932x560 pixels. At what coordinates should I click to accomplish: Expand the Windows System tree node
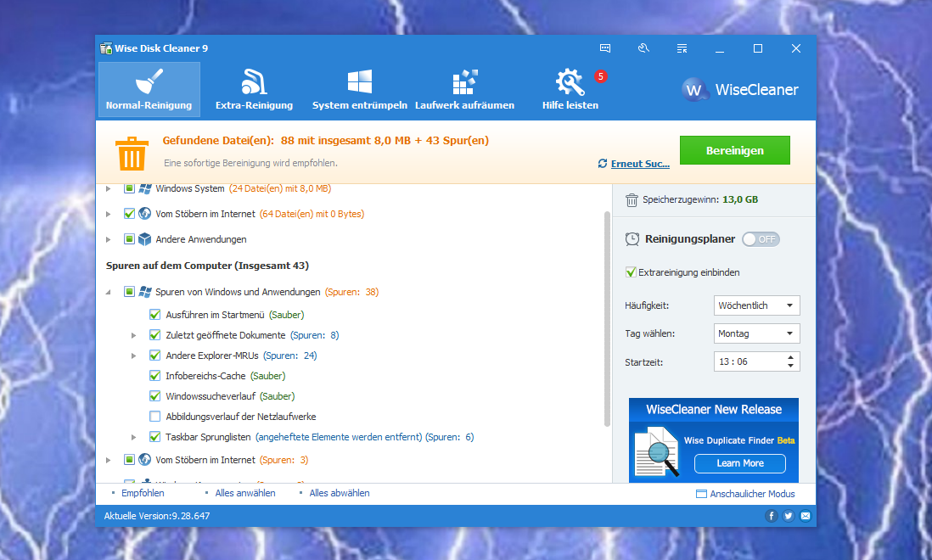click(x=108, y=189)
